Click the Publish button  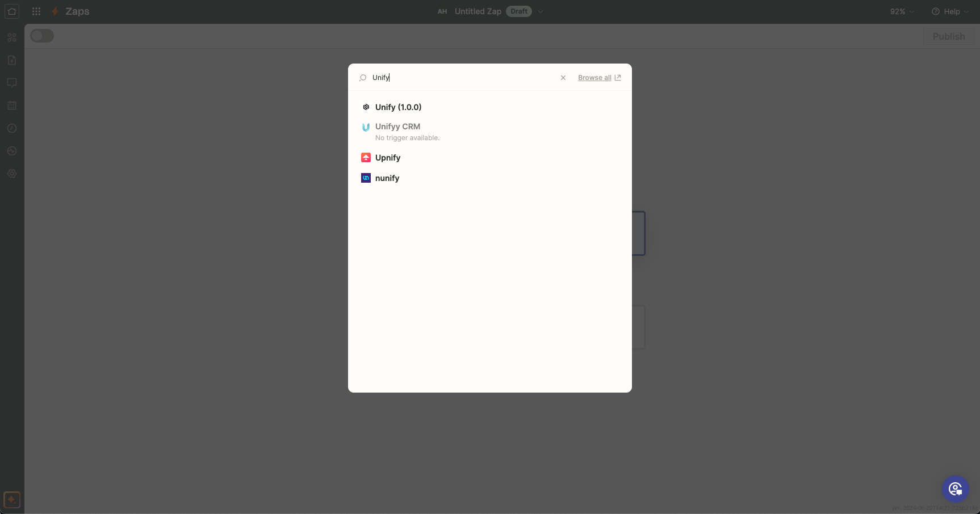(948, 36)
